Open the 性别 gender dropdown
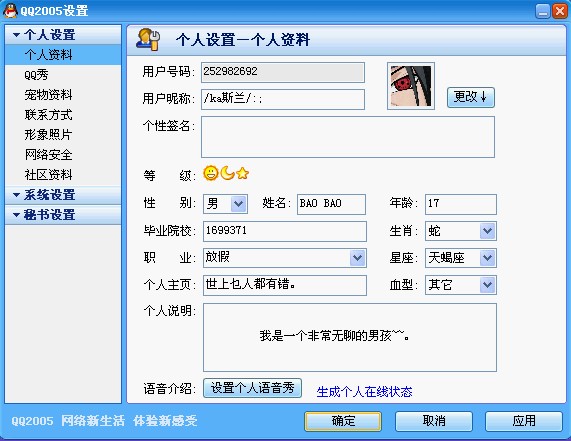 pyautogui.click(x=239, y=204)
